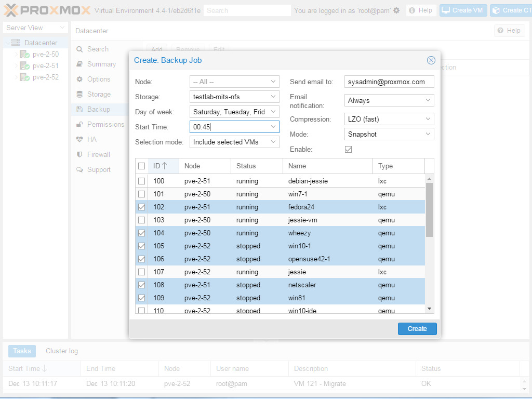Screen dimensions: 532x399
Task: Check VM 101 win7-1 checkbox
Action: (x=141, y=194)
